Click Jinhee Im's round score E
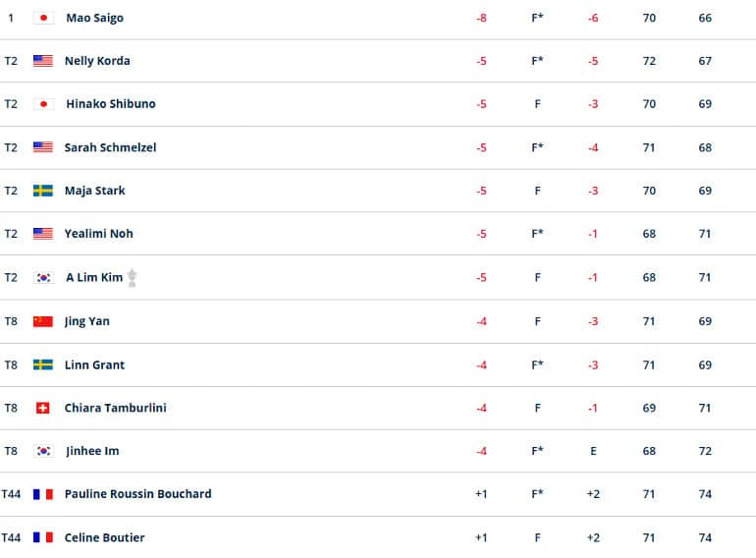756x558 pixels. coord(593,451)
